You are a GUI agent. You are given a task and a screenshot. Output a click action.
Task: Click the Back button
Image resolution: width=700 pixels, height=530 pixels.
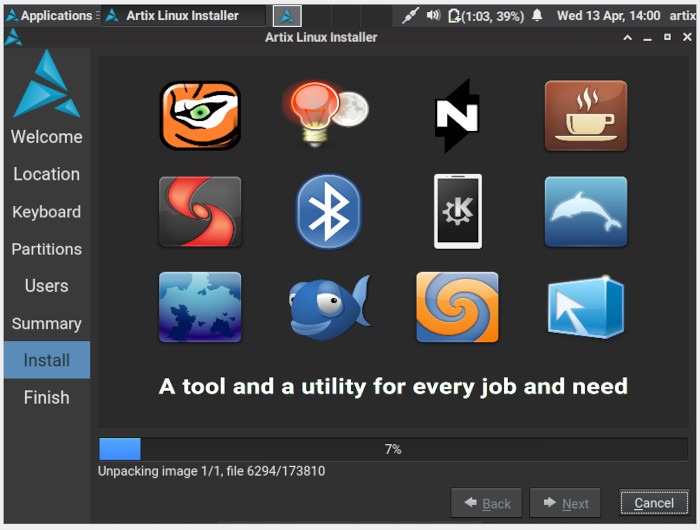coord(486,503)
